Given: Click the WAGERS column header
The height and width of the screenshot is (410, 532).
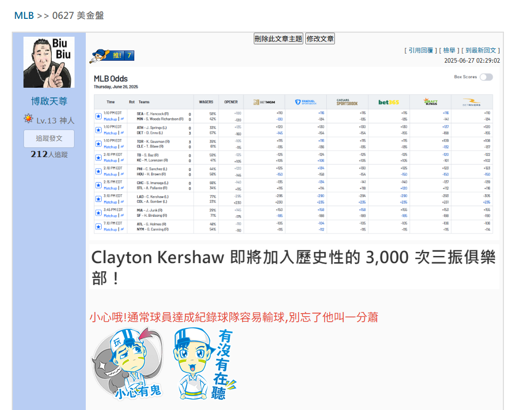Looking at the screenshot, I should (x=206, y=102).
